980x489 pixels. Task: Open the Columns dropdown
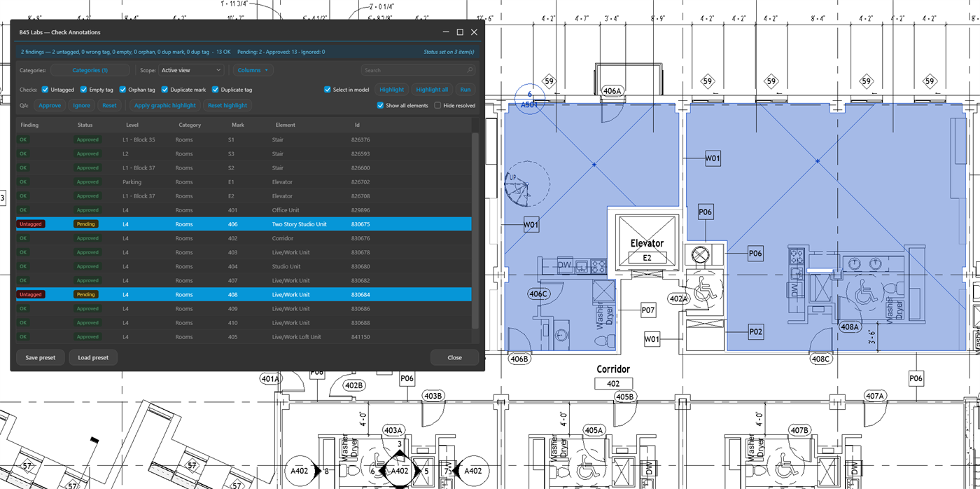(x=253, y=70)
